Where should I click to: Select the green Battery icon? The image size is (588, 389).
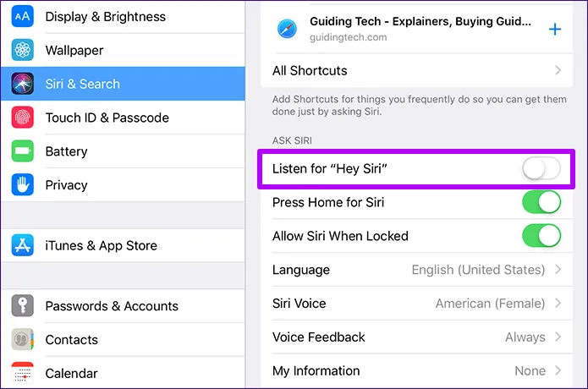click(x=23, y=151)
